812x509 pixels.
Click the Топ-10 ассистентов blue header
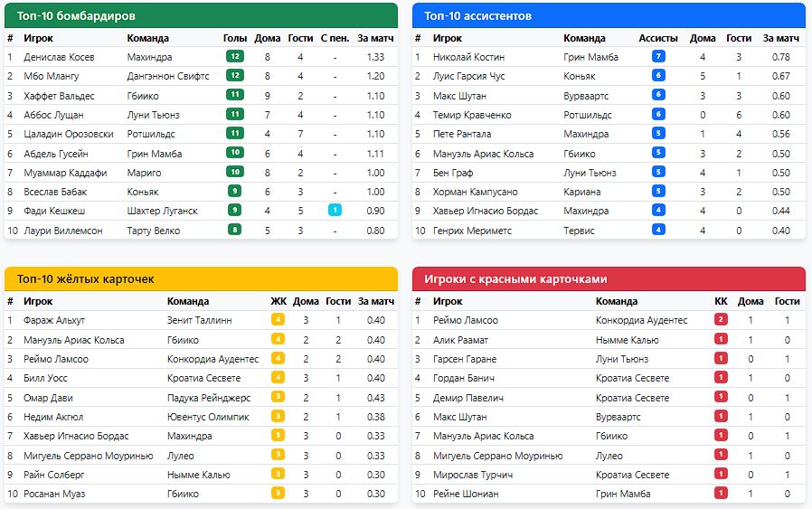click(x=609, y=15)
